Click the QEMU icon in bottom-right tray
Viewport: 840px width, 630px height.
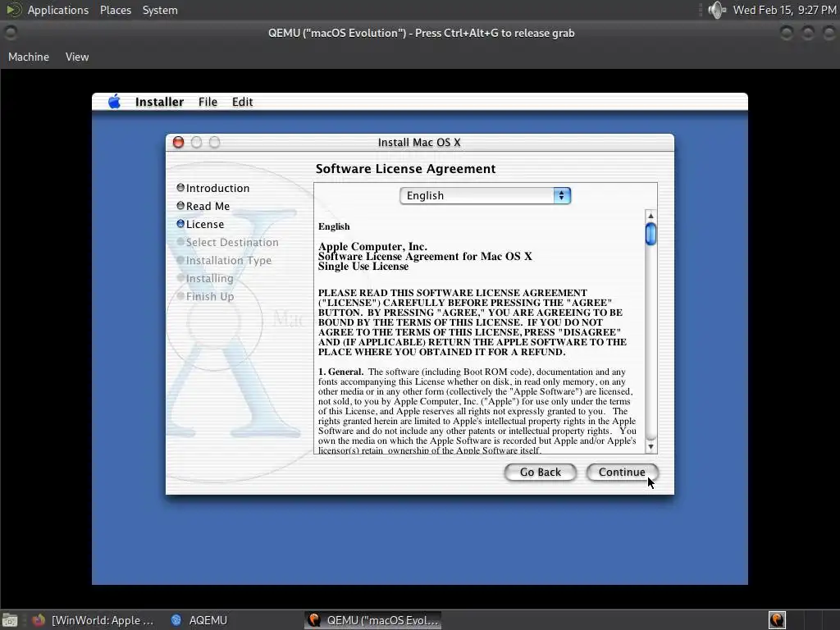click(777, 620)
